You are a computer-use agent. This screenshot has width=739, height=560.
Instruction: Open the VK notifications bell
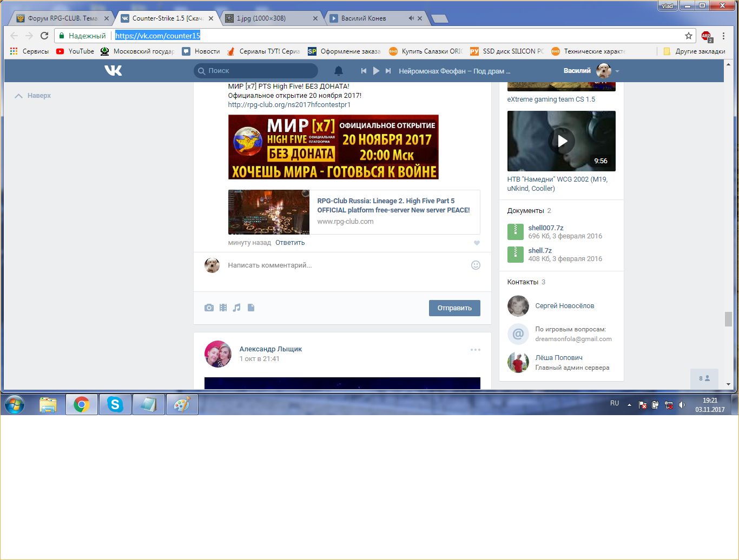tap(339, 71)
